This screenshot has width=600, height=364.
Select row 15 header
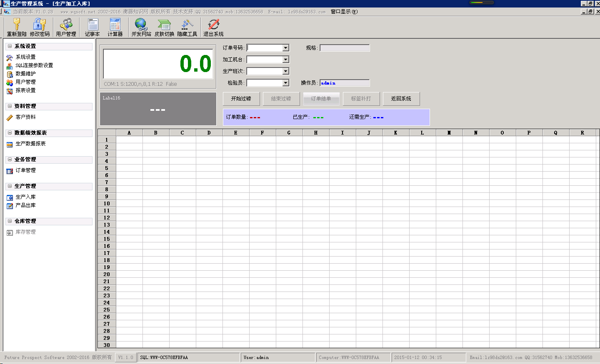coord(107,239)
